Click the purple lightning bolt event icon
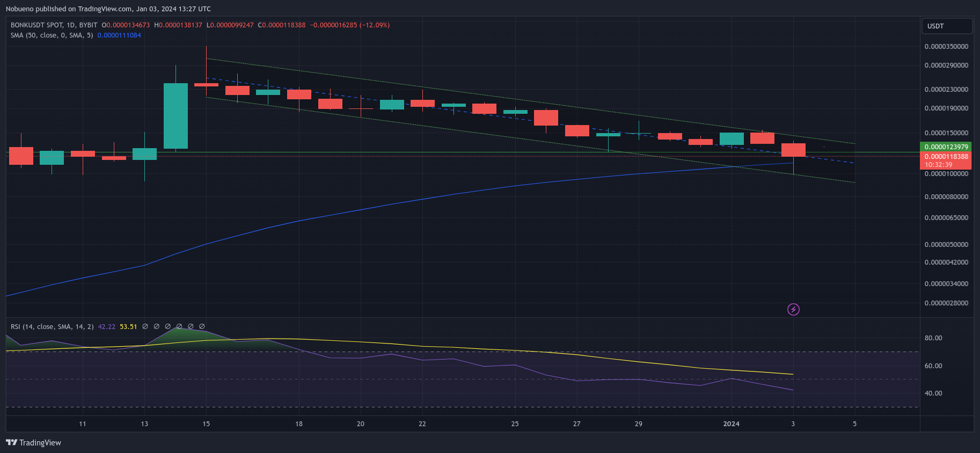 pyautogui.click(x=793, y=309)
